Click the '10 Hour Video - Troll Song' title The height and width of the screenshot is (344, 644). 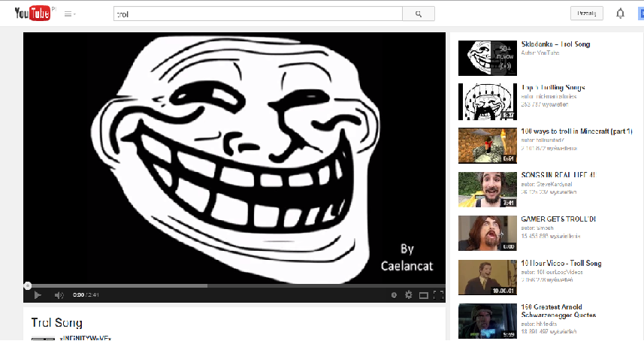[561, 263]
